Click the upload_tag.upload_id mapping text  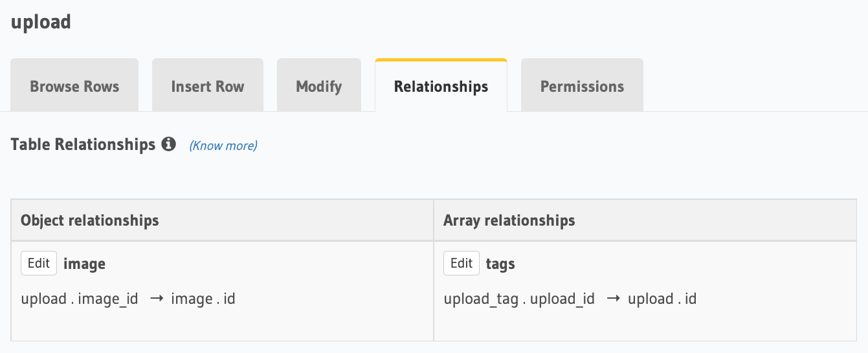click(x=519, y=299)
